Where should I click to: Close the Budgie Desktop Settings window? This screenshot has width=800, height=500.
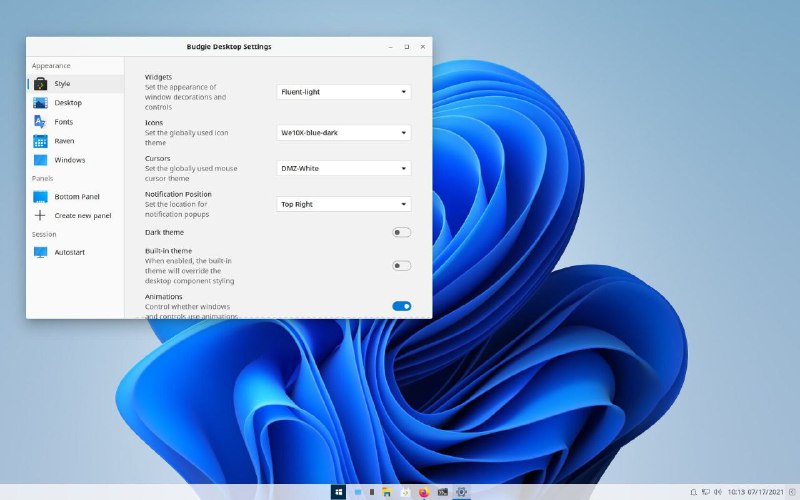pyautogui.click(x=423, y=47)
